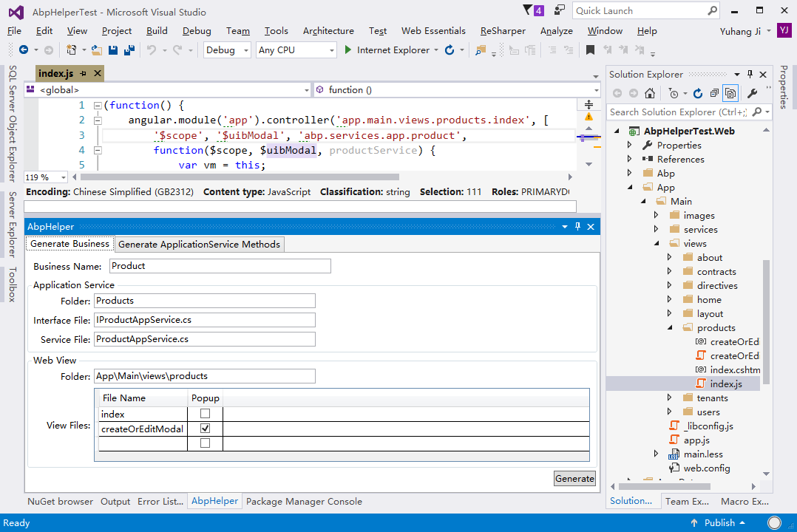This screenshot has height=532, width=797.
Task: Close the AbpHelper panel
Action: tap(591, 227)
